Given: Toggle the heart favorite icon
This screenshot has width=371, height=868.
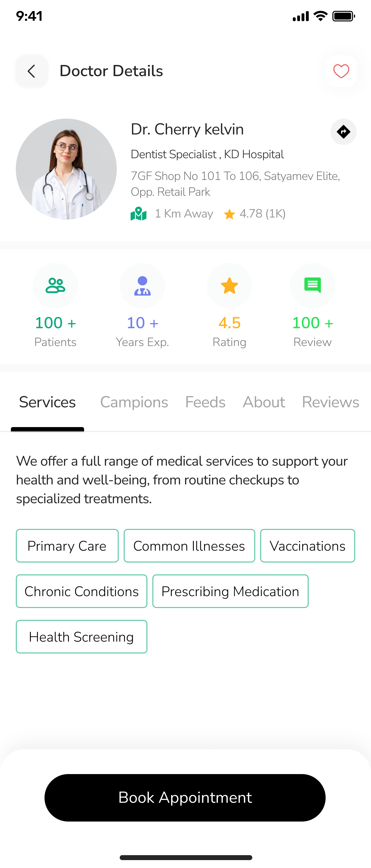Looking at the screenshot, I should coord(341,71).
